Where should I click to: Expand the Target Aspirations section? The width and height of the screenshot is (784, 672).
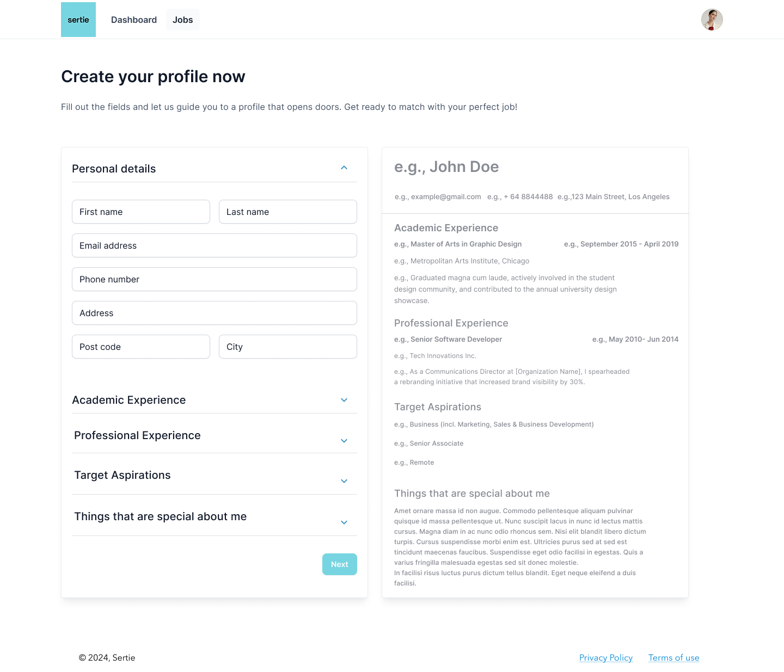pyautogui.click(x=344, y=481)
